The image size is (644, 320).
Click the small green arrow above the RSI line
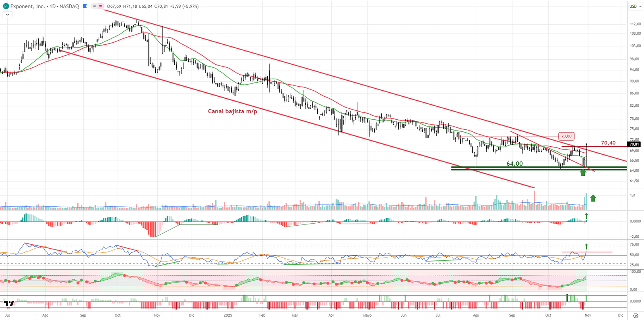[x=586, y=246]
